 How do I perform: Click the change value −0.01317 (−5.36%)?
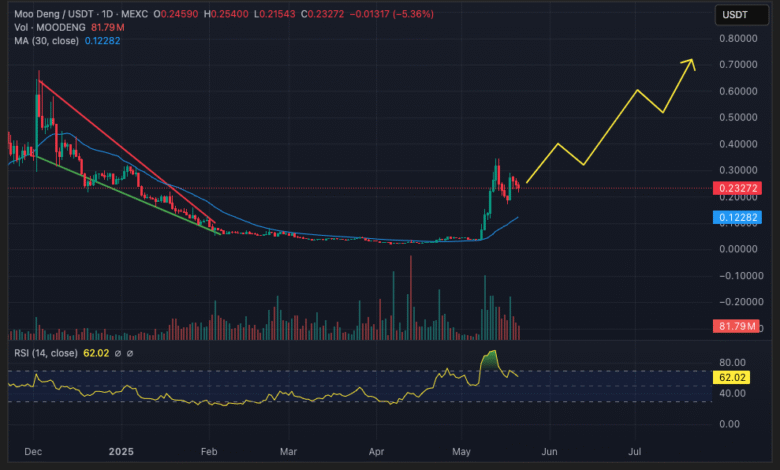(x=391, y=14)
